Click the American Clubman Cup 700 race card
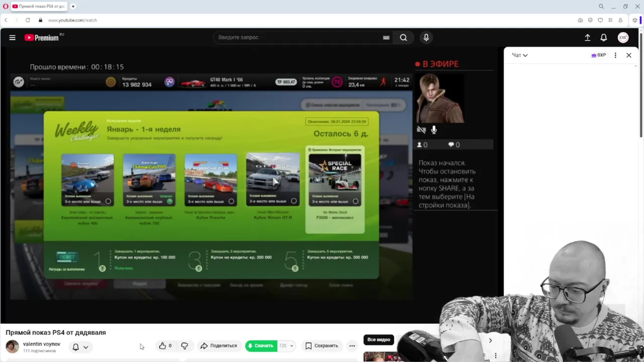The image size is (644, 362). click(x=149, y=180)
